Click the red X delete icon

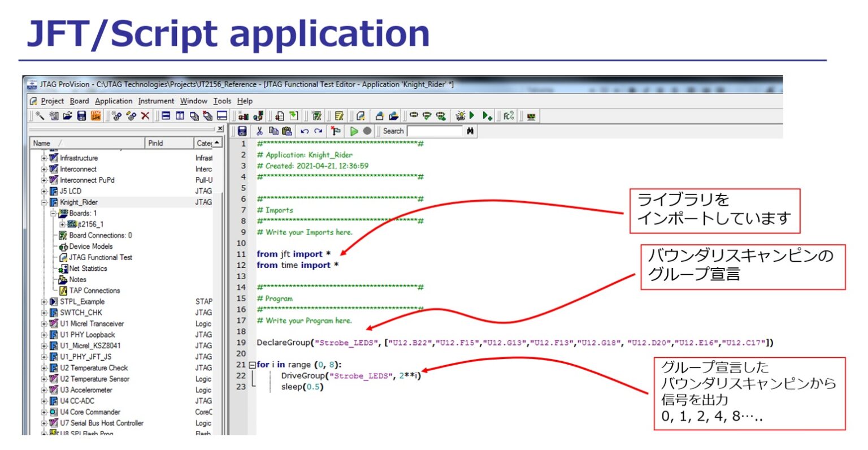145,116
